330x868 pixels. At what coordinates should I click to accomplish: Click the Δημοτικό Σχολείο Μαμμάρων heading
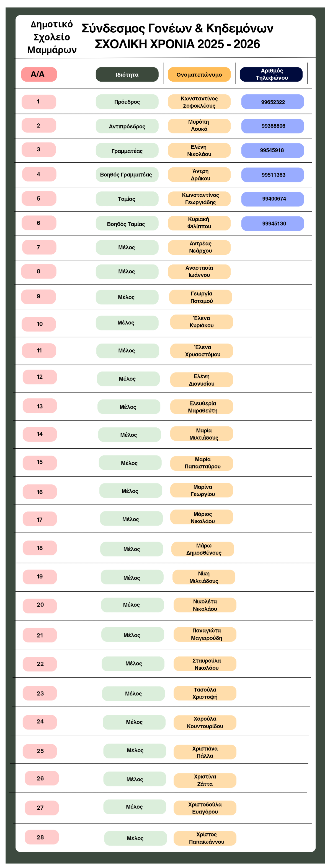51,37
